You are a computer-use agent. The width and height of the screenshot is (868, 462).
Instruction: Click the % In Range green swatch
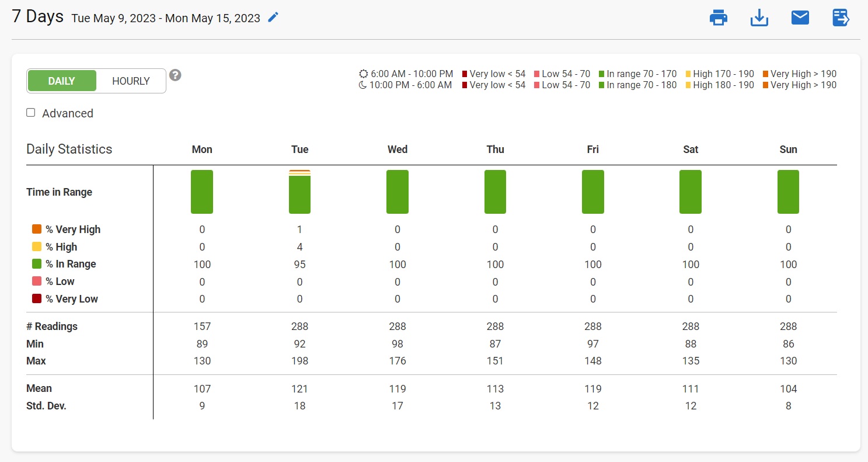[x=37, y=263]
